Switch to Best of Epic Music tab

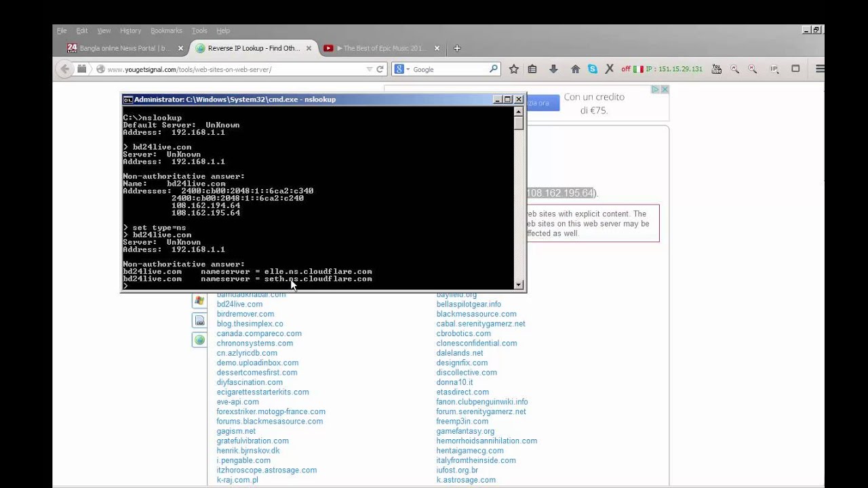pyautogui.click(x=380, y=48)
